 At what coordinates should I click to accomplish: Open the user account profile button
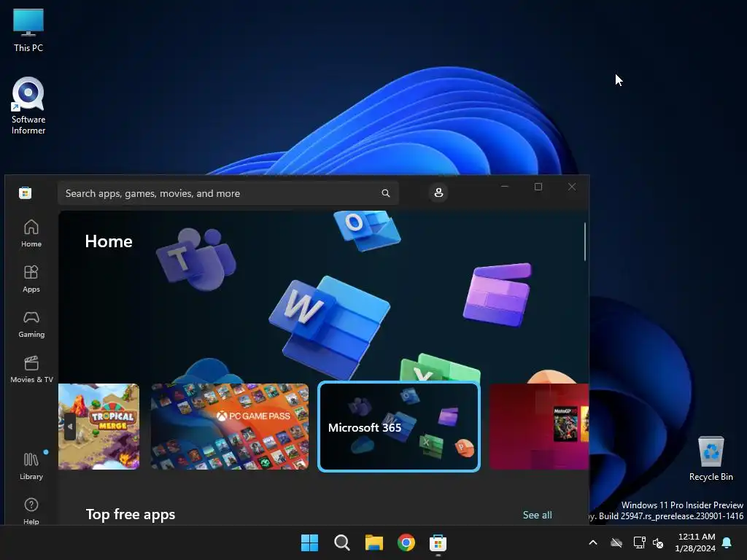point(438,192)
